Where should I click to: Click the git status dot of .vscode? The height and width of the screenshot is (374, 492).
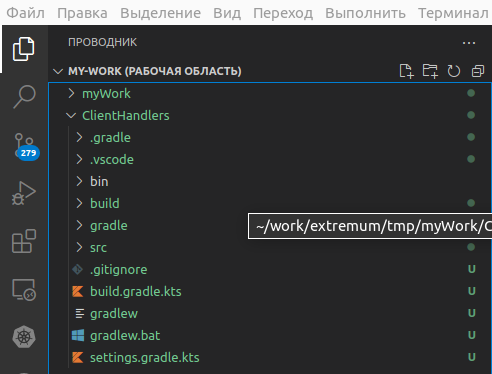471,159
